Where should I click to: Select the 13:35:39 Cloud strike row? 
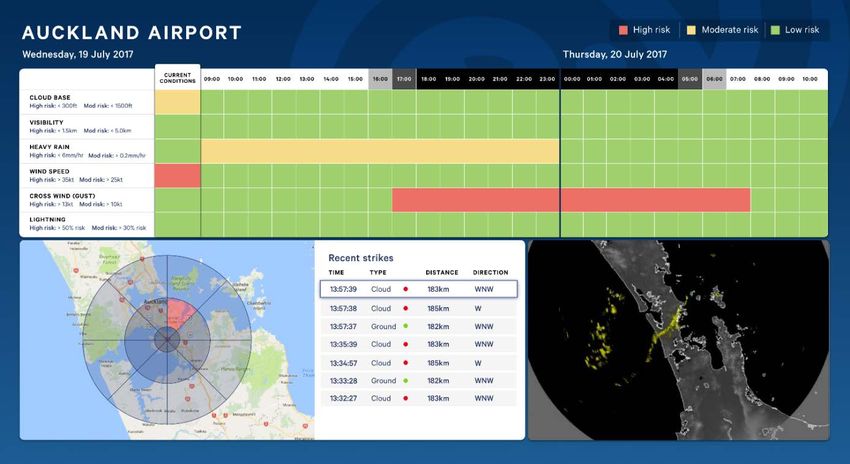pyautogui.click(x=418, y=344)
